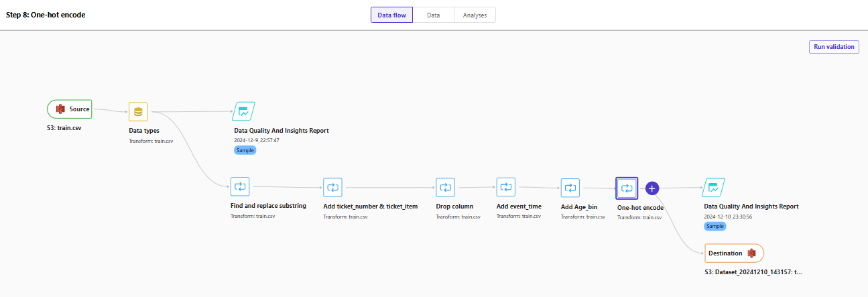Click the Run validation button
Viewport: 868px width, 297px height.
834,47
